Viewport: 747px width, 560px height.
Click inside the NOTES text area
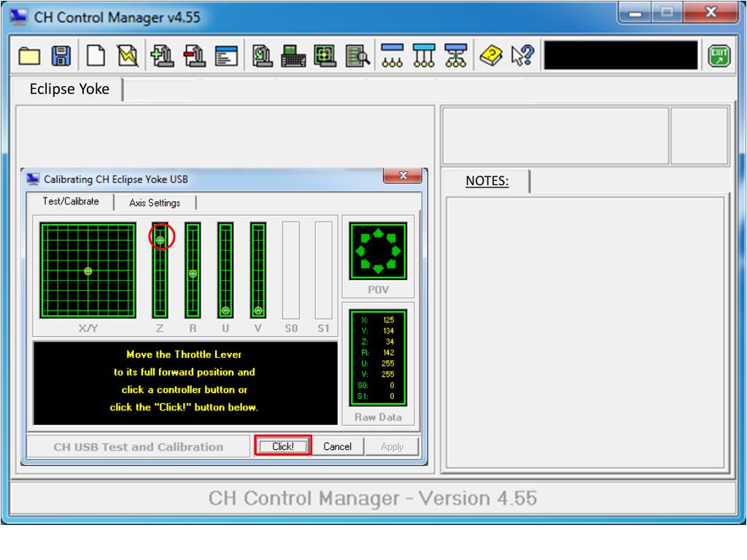click(585, 332)
